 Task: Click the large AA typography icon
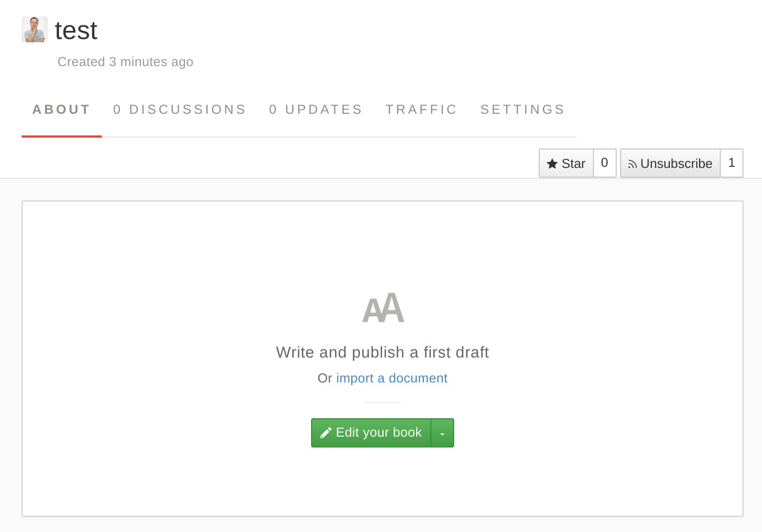pos(383,308)
